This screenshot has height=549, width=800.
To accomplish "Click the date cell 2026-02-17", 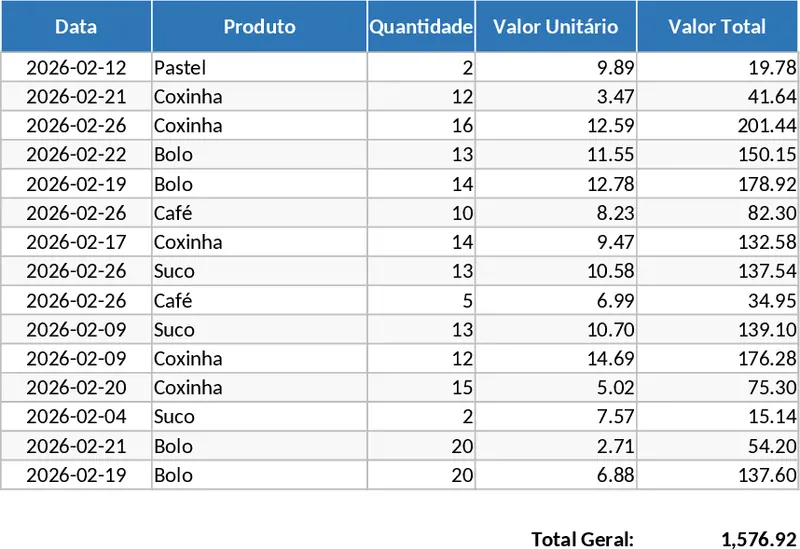I will [x=76, y=242].
